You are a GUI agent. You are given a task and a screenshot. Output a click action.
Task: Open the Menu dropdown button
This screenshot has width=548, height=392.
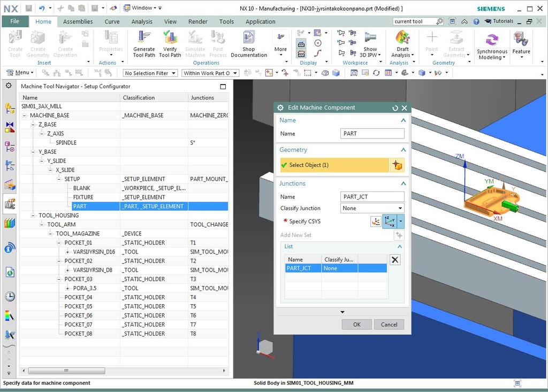coord(20,73)
